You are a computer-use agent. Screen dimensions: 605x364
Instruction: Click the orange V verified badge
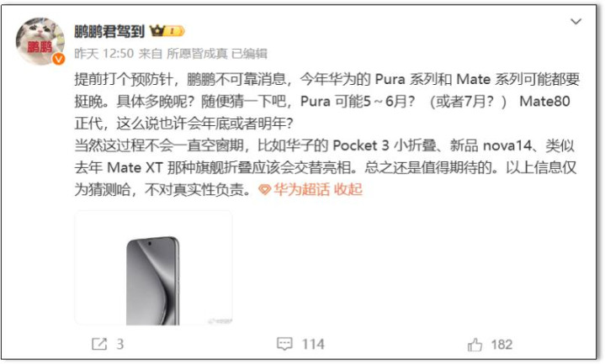pyautogui.click(x=59, y=59)
